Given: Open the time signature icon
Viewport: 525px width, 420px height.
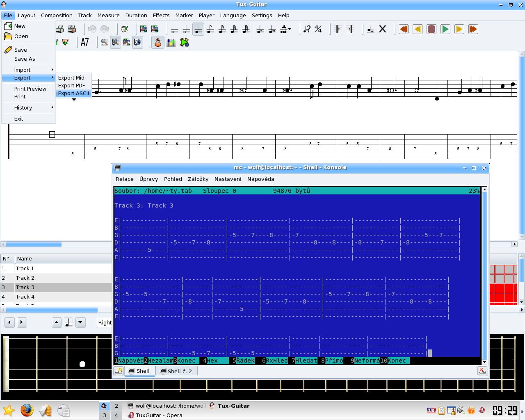Looking at the screenshot, I should pos(318,30).
